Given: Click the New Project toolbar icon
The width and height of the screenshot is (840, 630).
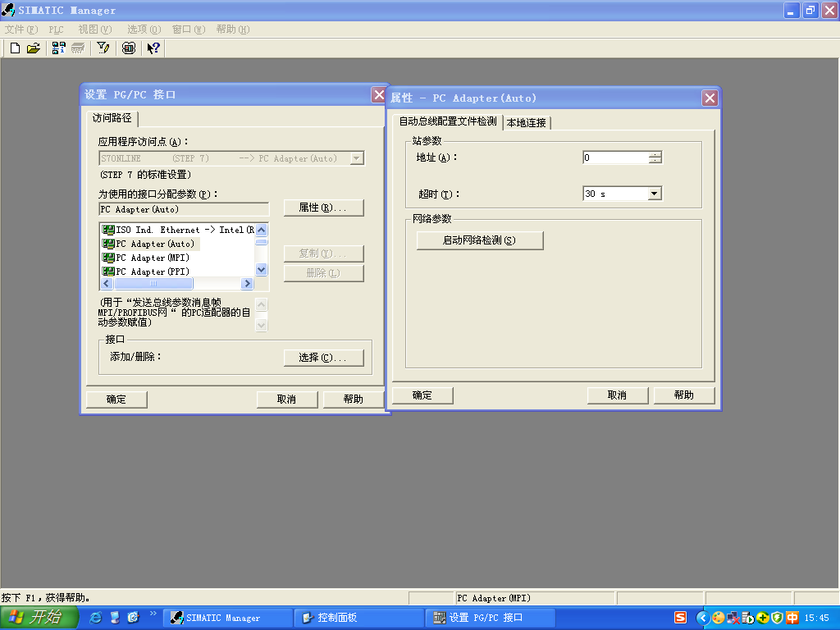Looking at the screenshot, I should click(15, 48).
